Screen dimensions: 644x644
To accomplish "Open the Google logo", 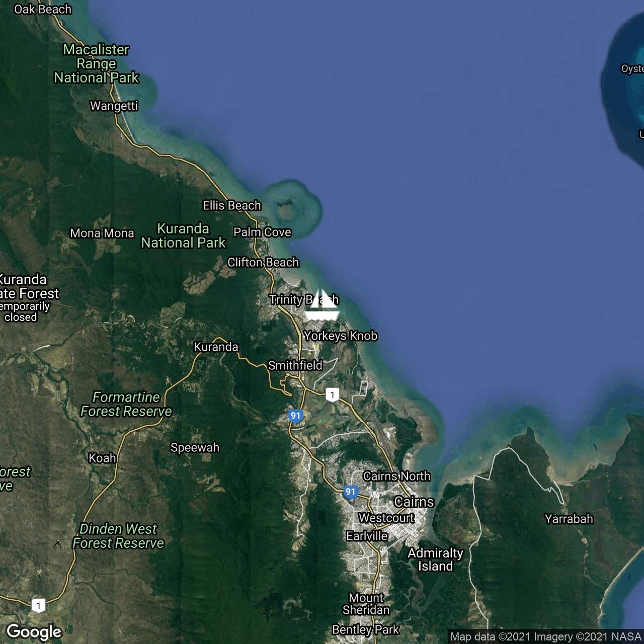I will click(34, 632).
